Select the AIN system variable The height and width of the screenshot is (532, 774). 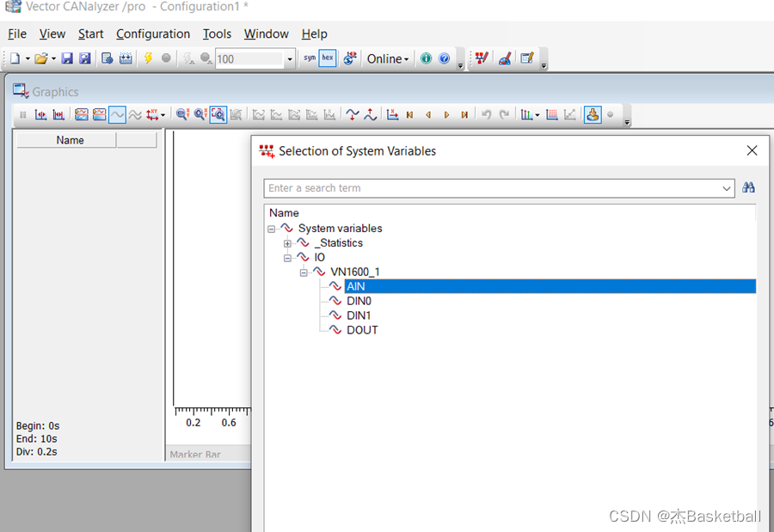pyautogui.click(x=550, y=286)
